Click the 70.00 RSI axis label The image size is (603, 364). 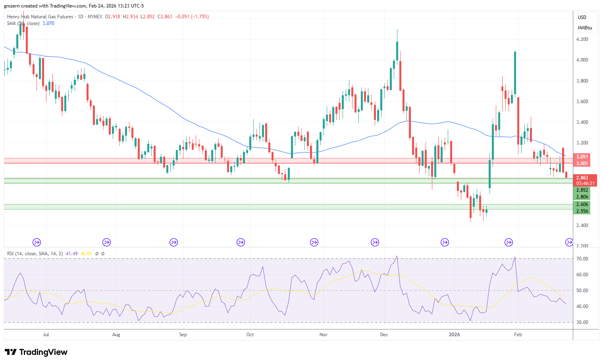(582, 259)
